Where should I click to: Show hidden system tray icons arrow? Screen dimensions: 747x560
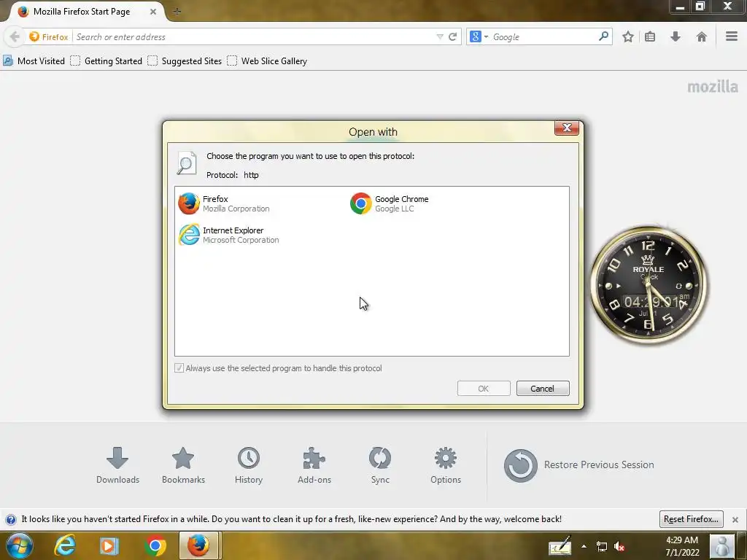(584, 546)
